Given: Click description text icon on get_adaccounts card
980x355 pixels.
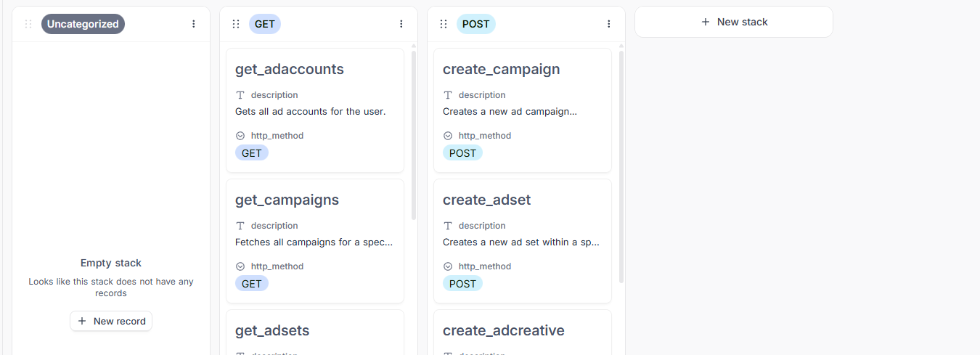Looking at the screenshot, I should (x=240, y=95).
